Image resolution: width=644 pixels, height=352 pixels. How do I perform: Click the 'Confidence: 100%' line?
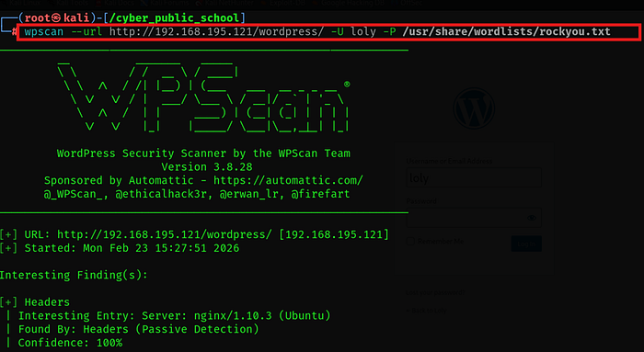pyautogui.click(x=70, y=343)
